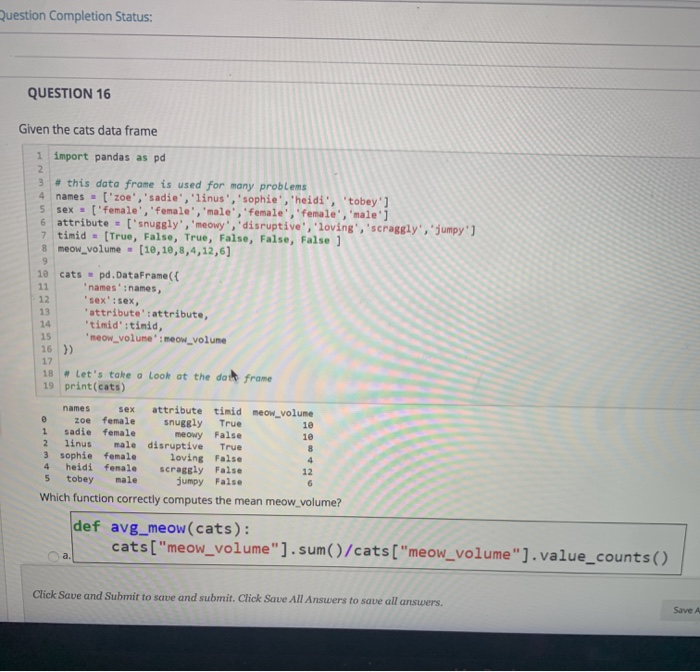This screenshot has width=700, height=672.
Task: Click line number 10 in the code gutter
Action: pyautogui.click(x=42, y=274)
